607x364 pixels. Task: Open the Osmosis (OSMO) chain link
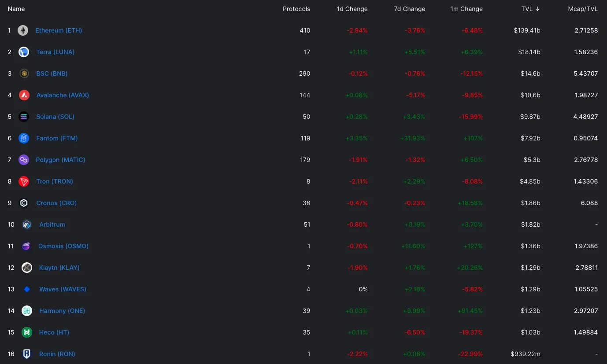tap(63, 246)
